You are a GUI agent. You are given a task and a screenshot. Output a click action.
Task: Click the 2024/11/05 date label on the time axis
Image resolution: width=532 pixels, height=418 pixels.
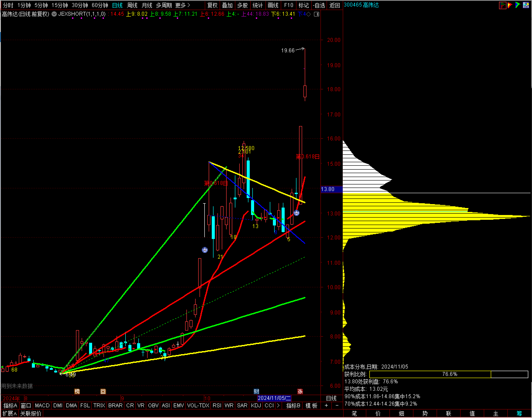(274, 398)
